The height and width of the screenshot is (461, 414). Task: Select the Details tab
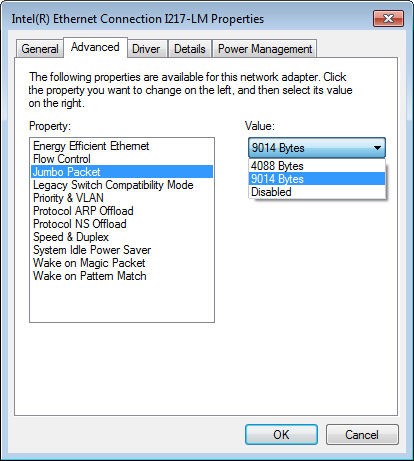coord(190,49)
